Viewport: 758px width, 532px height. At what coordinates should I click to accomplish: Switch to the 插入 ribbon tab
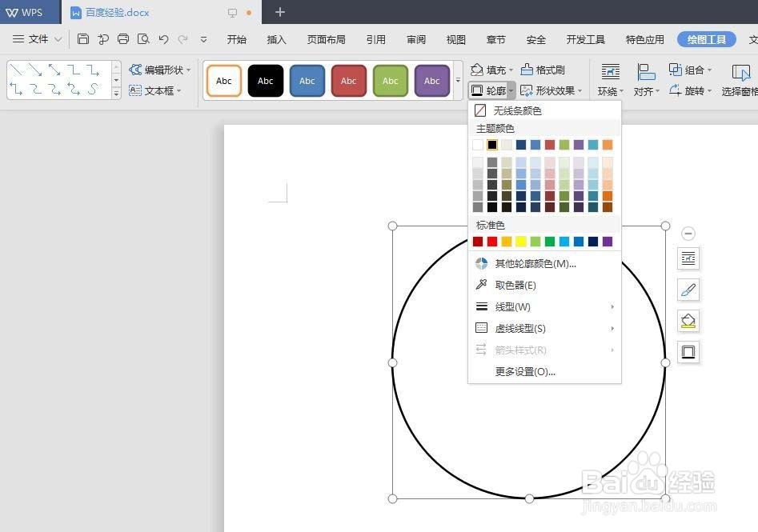(276, 38)
